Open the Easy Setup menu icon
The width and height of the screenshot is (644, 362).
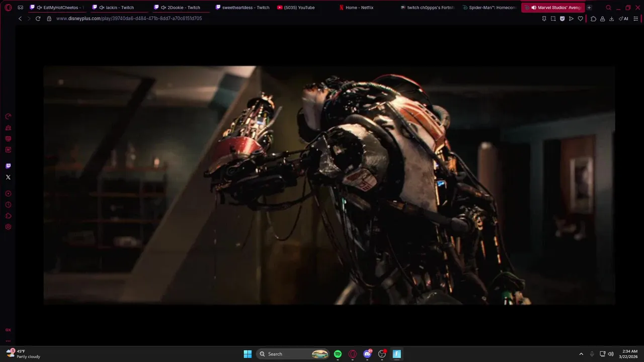(636, 19)
